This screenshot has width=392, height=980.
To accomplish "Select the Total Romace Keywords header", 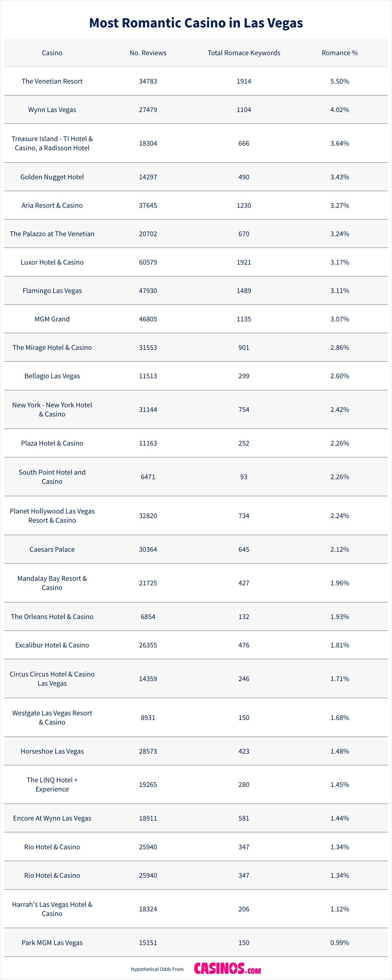I will pos(244,53).
